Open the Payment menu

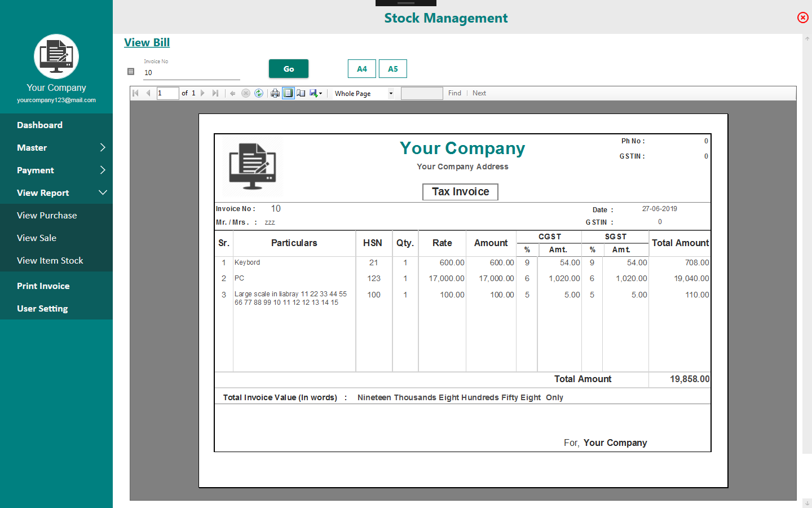point(56,170)
